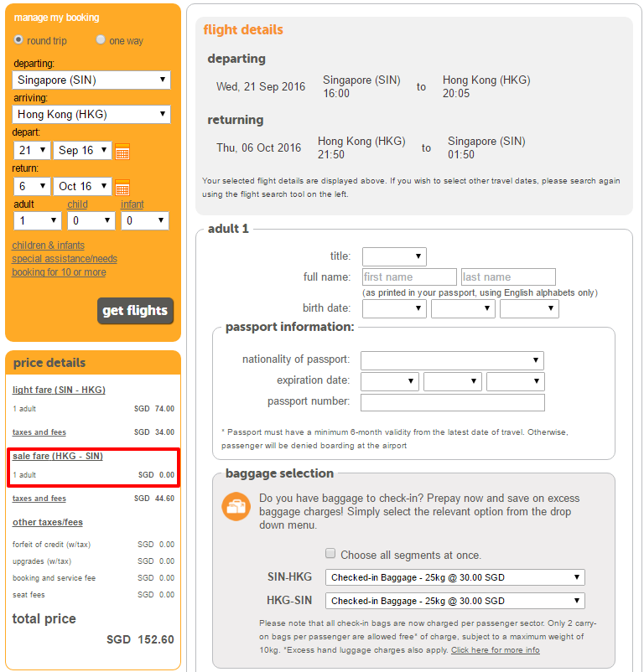Open the other taxes/fees link
644x672 pixels.
point(48,522)
